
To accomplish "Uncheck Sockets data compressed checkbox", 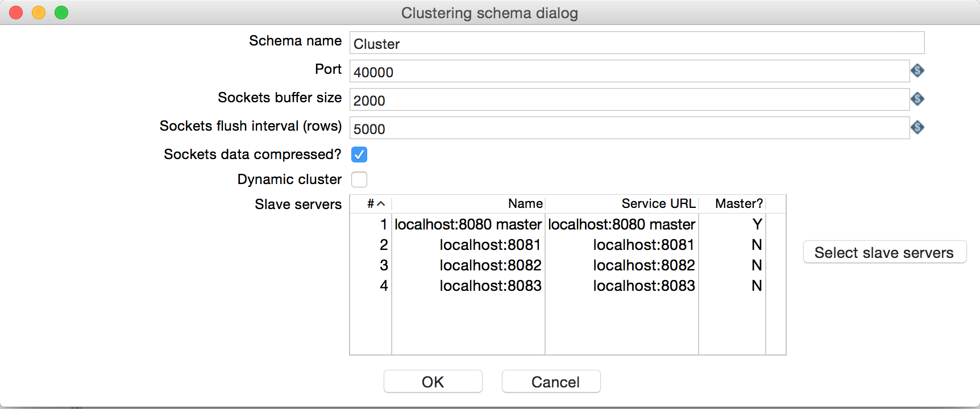I will coord(359,155).
